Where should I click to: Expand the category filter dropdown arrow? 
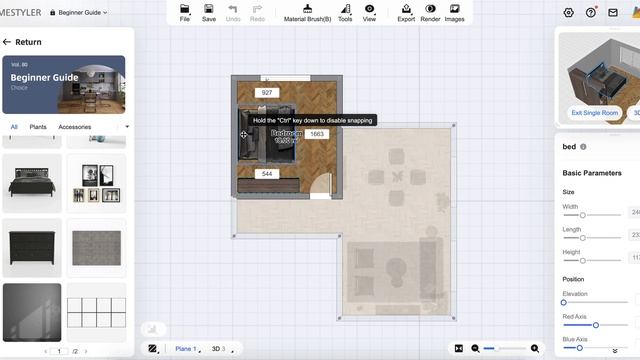(x=127, y=127)
